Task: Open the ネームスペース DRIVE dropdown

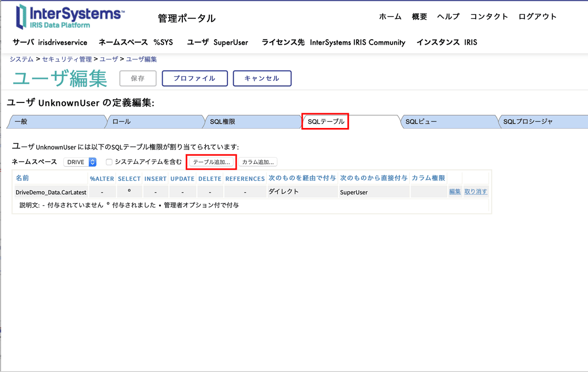Action: coord(80,162)
